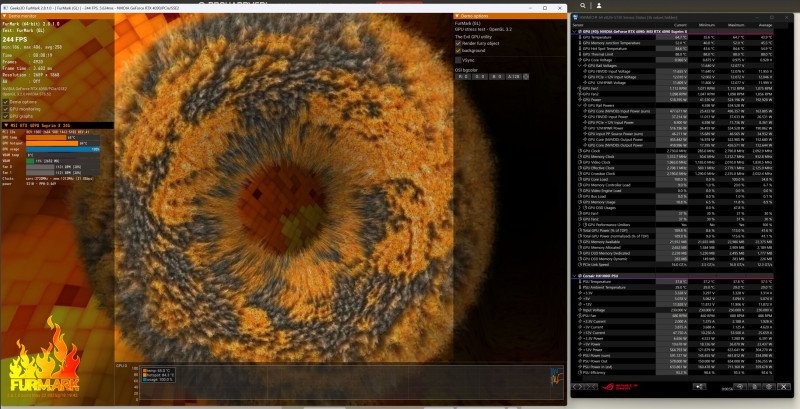Click the thermometer icon beside GPU Temperature

pyautogui.click(x=580, y=37)
